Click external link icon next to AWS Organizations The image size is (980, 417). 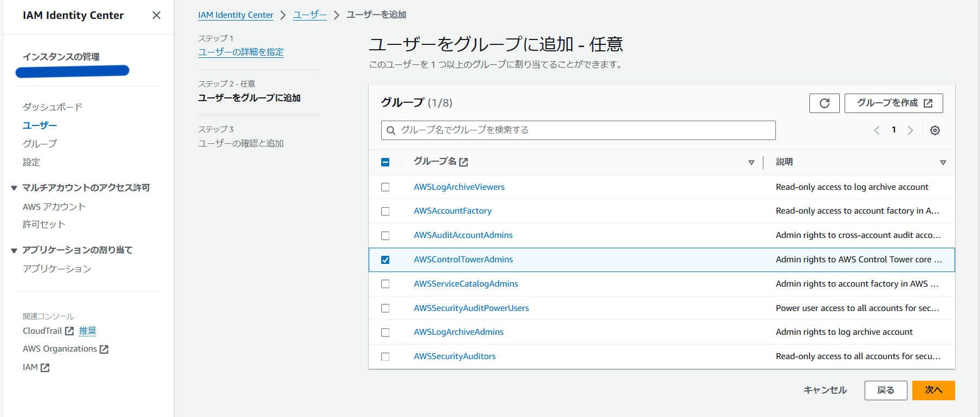pos(104,349)
